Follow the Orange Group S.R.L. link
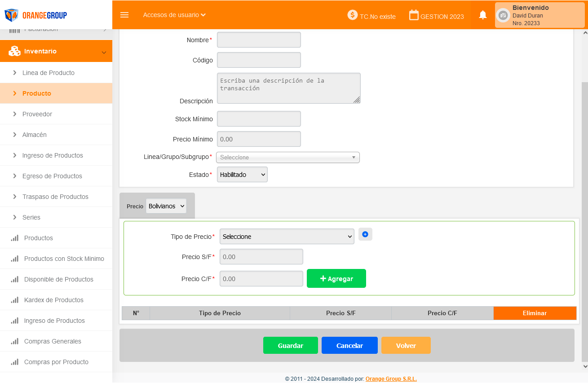The width and height of the screenshot is (588, 383). pos(391,379)
